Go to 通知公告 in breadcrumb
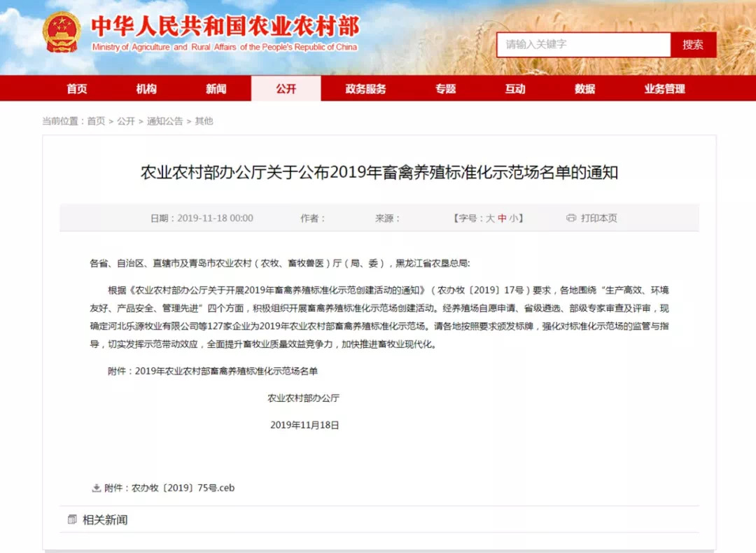The height and width of the screenshot is (553, 756). tap(165, 121)
